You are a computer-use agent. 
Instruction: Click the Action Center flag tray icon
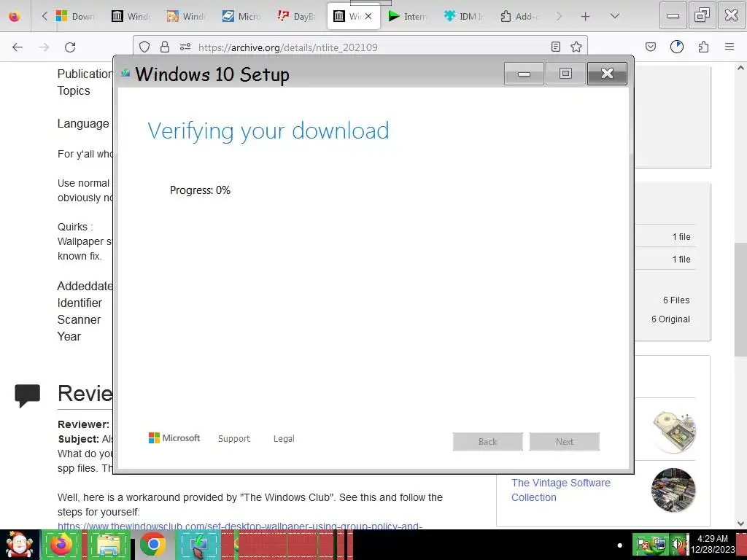pos(643,545)
